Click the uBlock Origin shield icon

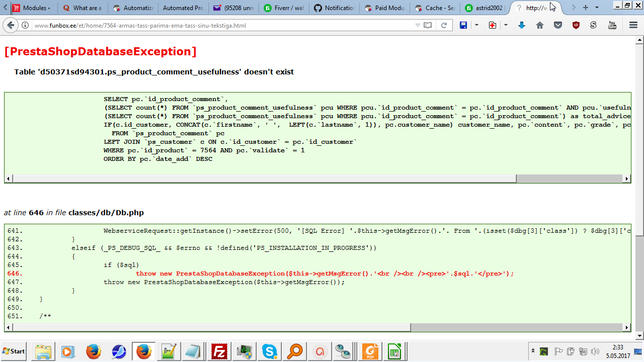[576, 25]
